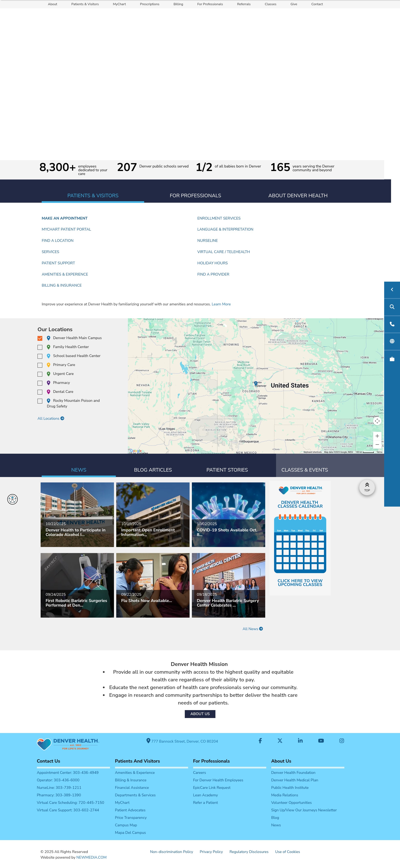400x868 pixels.
Task: Click footer Denver Health logo
Action: pos(68,744)
